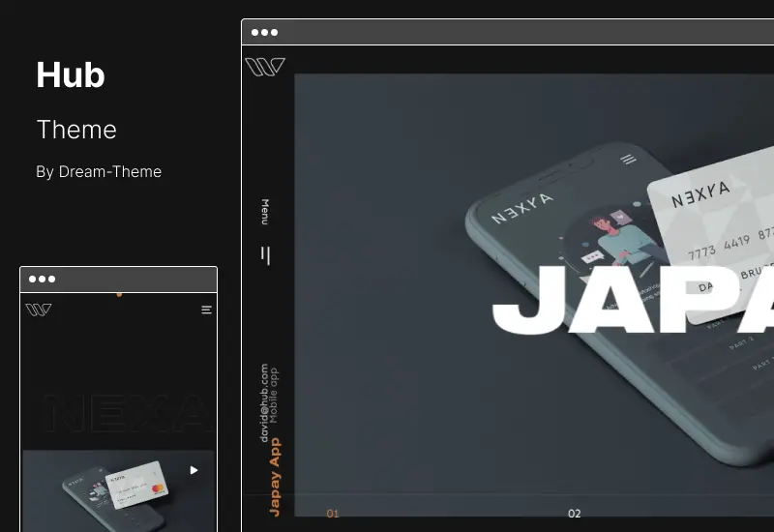Image resolution: width=774 pixels, height=532 pixels.
Task: Click the Mobile app vertical caption
Action: pyautogui.click(x=274, y=396)
